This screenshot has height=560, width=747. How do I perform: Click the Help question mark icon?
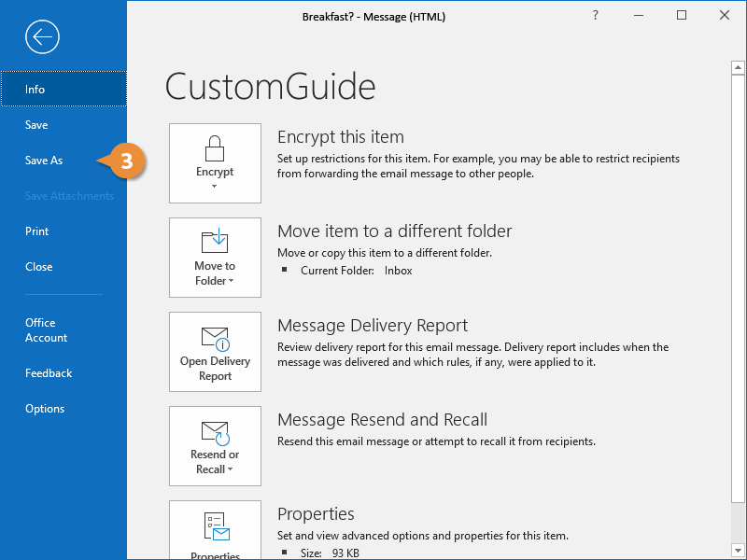click(x=595, y=15)
